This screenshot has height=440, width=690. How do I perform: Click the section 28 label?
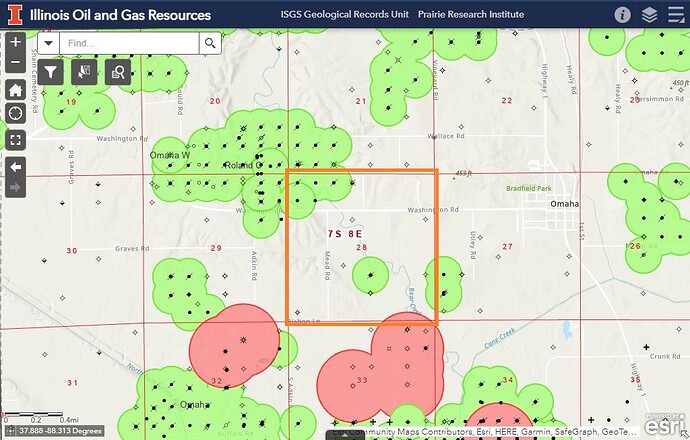pos(362,247)
